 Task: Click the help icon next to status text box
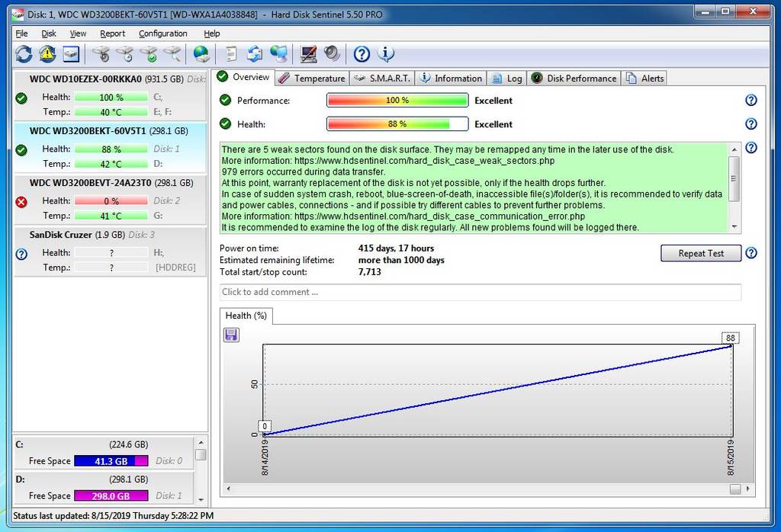pyautogui.click(x=751, y=148)
